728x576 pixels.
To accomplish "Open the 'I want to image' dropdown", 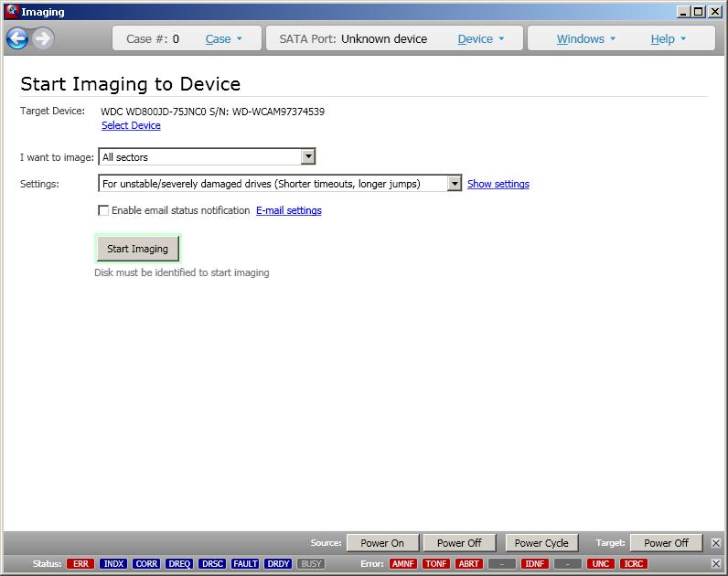I will 207,157.
